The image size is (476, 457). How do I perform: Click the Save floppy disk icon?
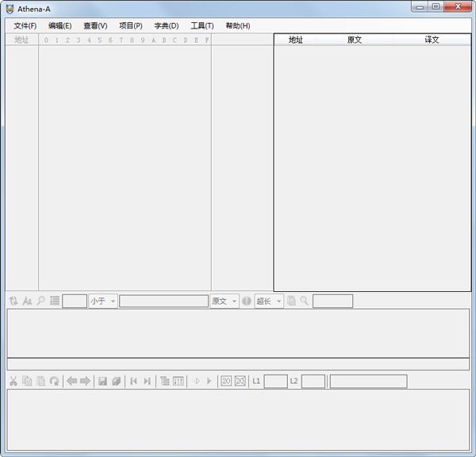pos(102,381)
